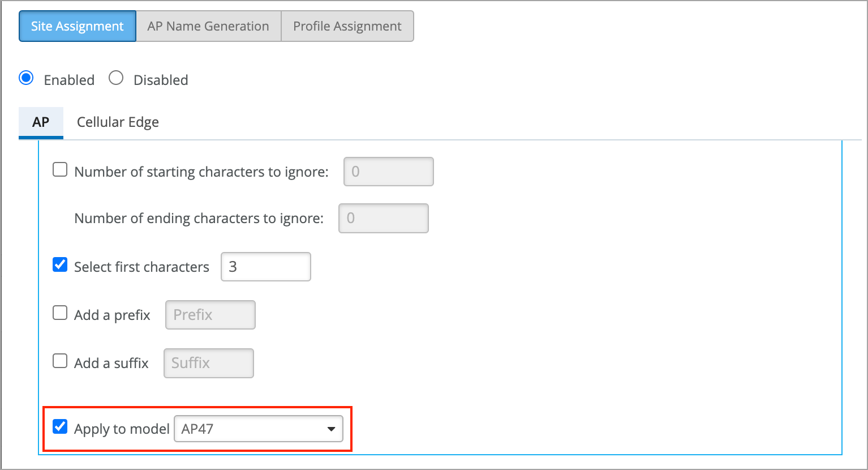Viewport: 868px width, 470px height.
Task: Select the Enabled radio button
Action: coord(27,78)
